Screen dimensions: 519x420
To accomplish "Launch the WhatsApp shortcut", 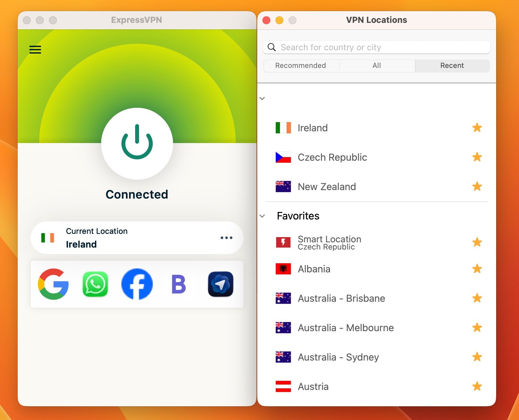I will [x=95, y=284].
